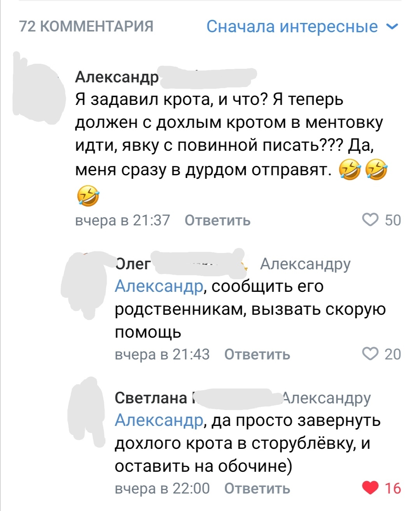The image size is (420, 511).
Task: Reply to Светлана's comment from 22:00
Action: point(257,488)
